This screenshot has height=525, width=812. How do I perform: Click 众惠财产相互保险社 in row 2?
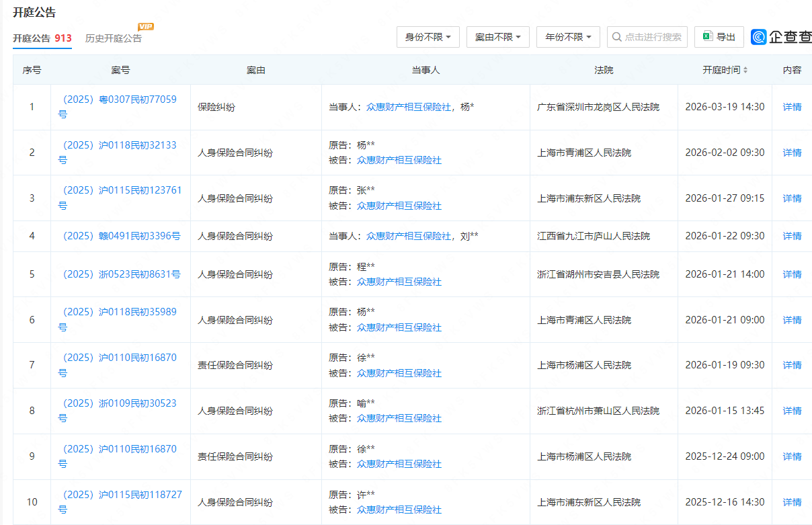click(399, 160)
